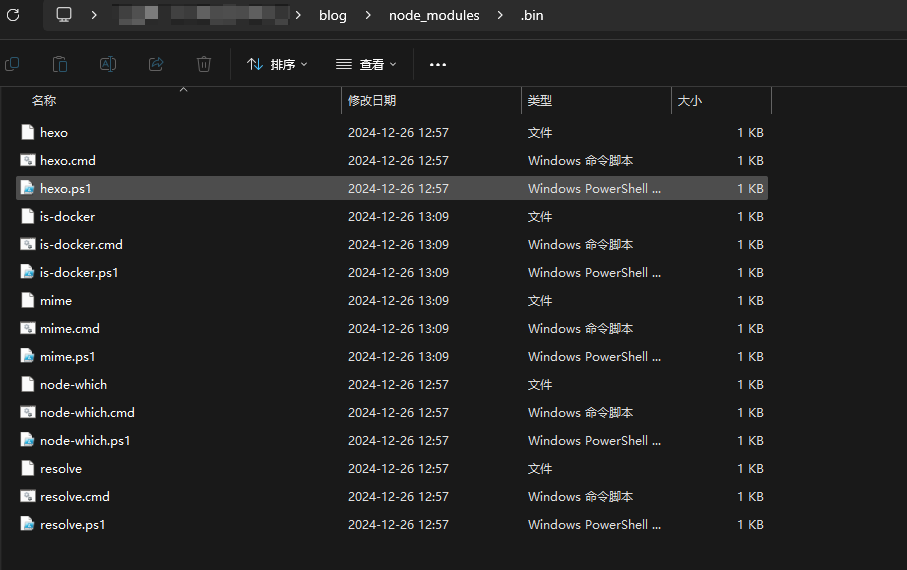Open the 排序 sort dropdown

click(x=277, y=64)
